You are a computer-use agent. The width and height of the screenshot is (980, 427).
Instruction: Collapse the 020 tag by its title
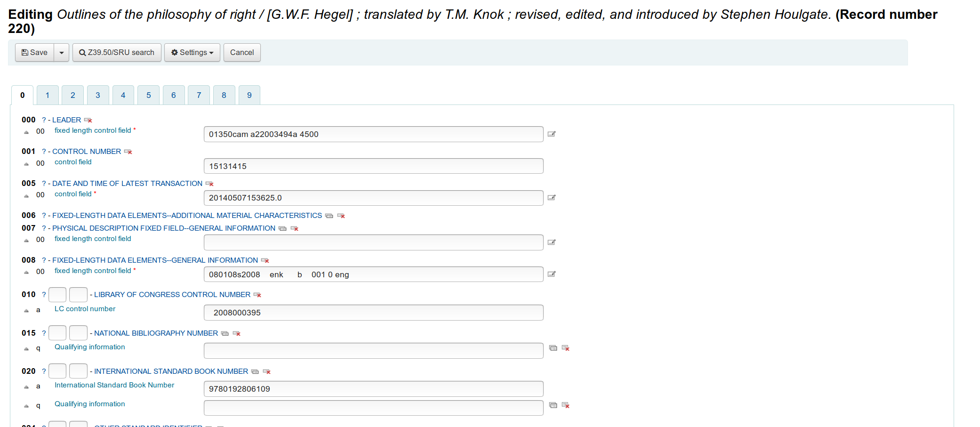pyautogui.click(x=171, y=371)
